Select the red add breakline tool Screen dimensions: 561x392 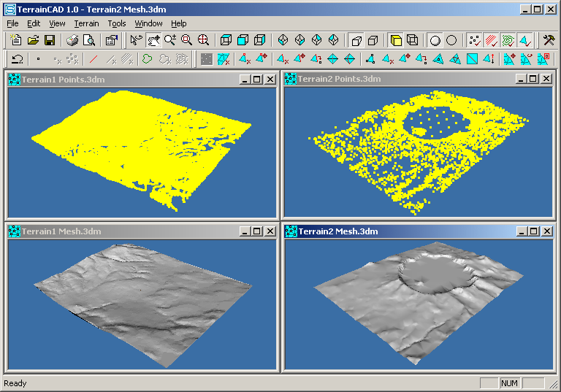[x=93, y=58]
